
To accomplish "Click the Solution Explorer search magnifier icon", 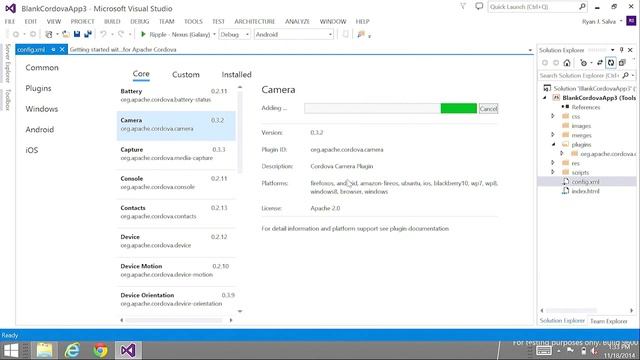I will [625, 76].
